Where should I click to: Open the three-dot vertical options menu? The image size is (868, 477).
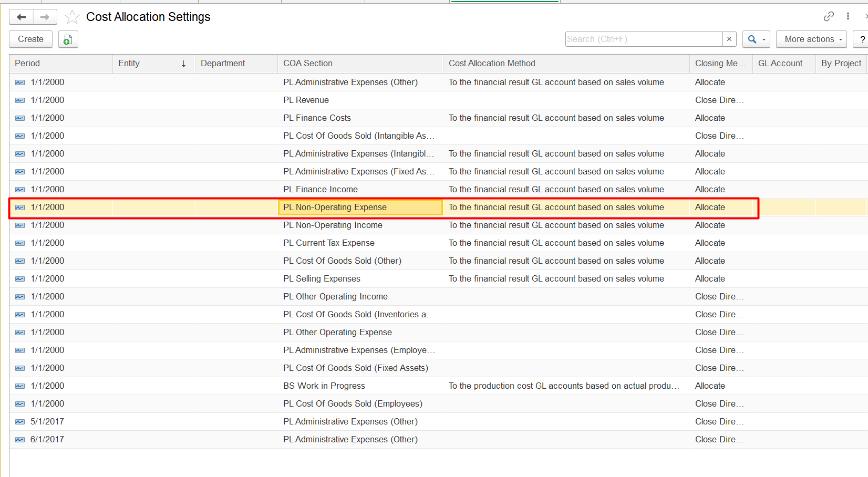pyautogui.click(x=848, y=16)
